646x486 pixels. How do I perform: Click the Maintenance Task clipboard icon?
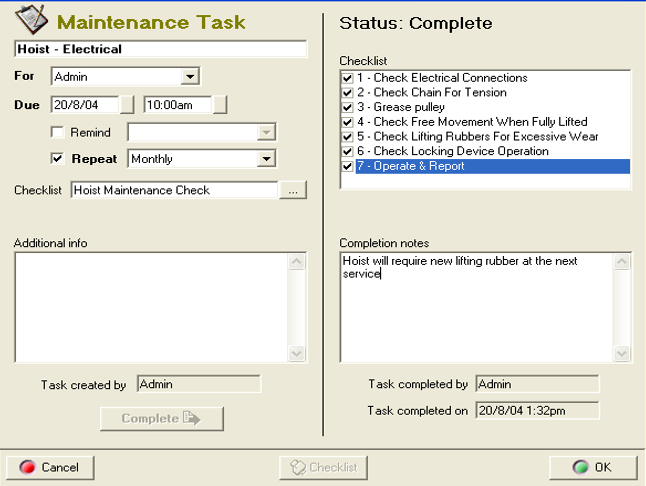click(x=32, y=20)
